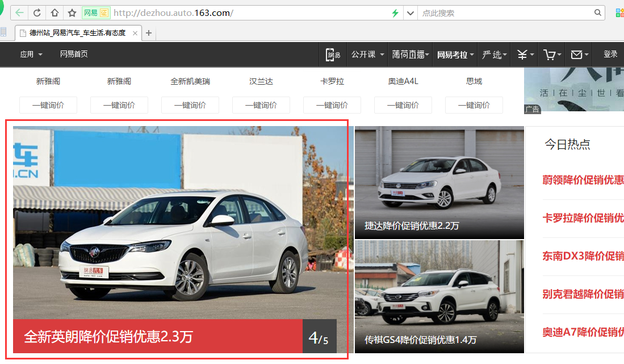Click 一键询价 under 奥迪A4L
This screenshot has width=624, height=364.
[x=403, y=105]
